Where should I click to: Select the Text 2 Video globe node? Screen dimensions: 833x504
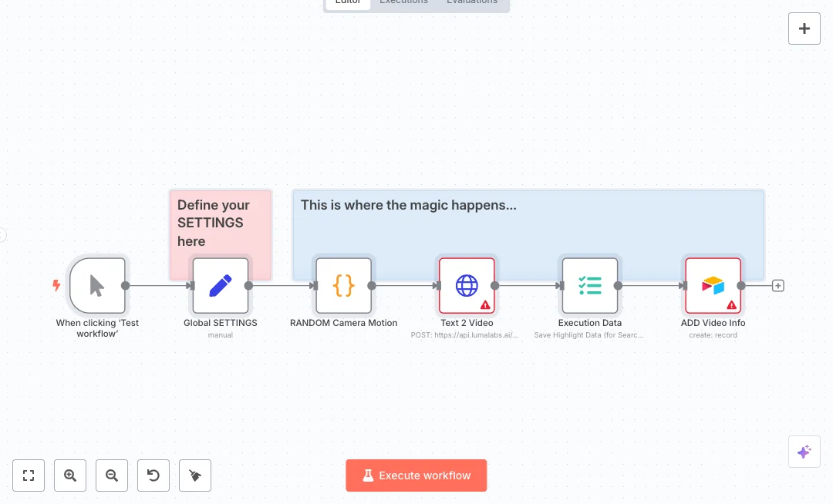(x=466, y=284)
